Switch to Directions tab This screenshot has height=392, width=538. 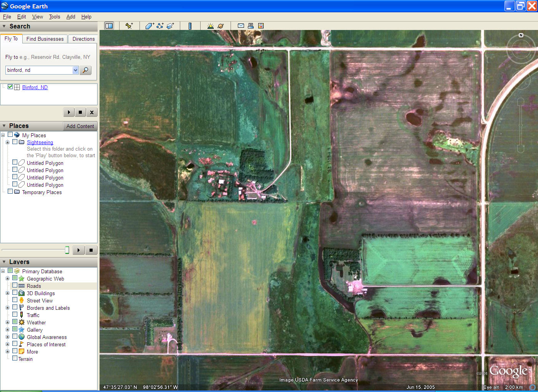pos(83,39)
